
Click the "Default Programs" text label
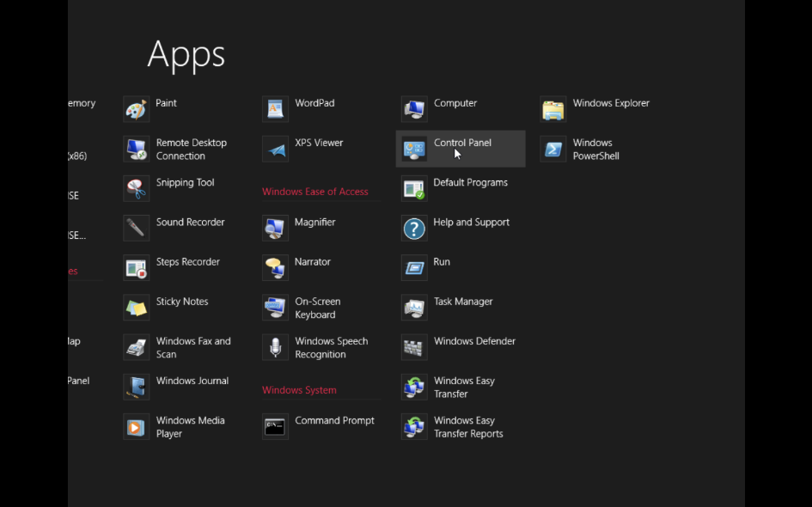pyautogui.click(x=470, y=182)
